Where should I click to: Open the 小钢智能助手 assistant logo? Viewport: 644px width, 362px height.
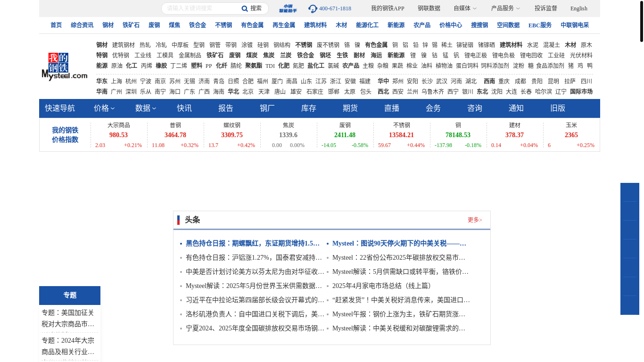click(288, 8)
